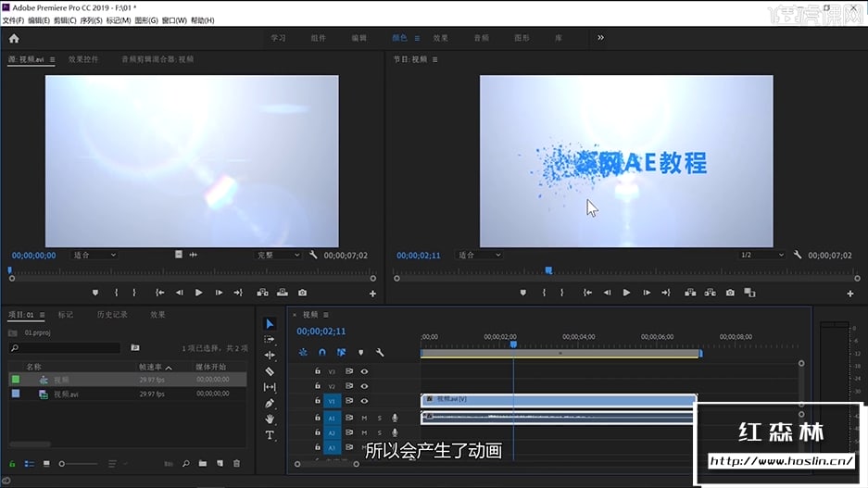Export frame camera in Program monitor

pyautogui.click(x=730, y=293)
